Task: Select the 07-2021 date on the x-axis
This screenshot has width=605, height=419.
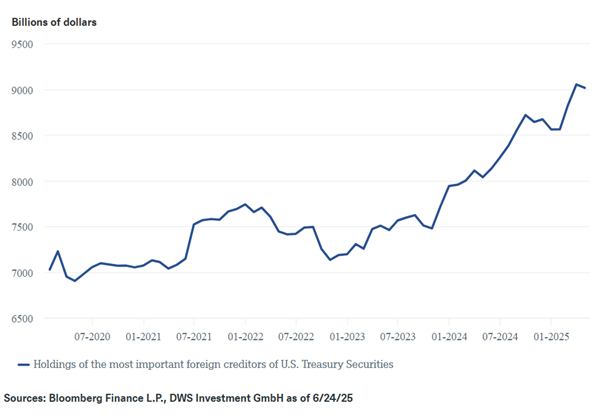Action: pos(194,337)
